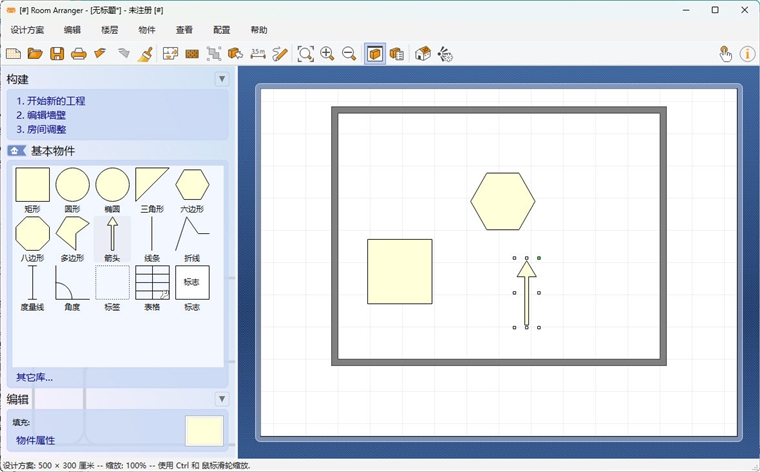
Task: Select the 圆形 circle shape
Action: (x=72, y=190)
